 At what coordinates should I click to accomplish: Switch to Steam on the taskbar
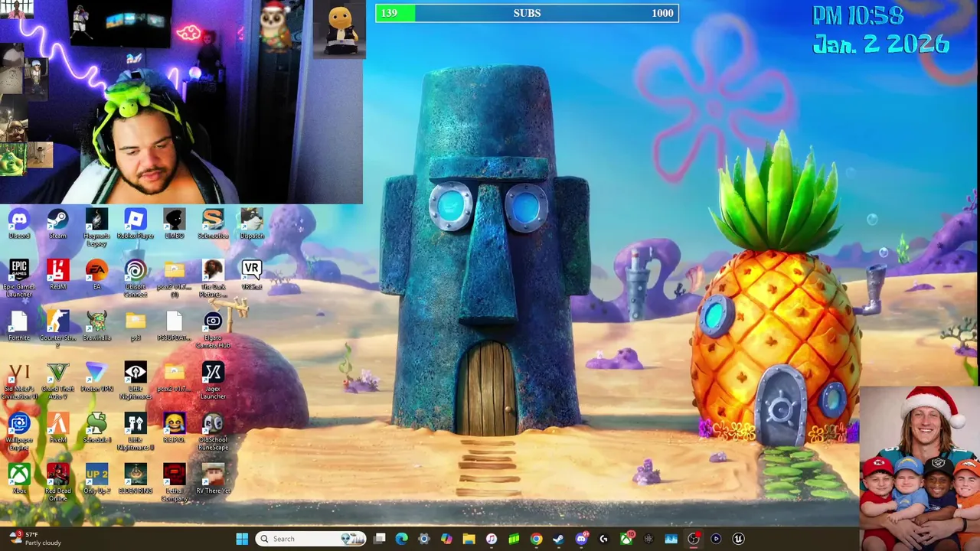click(x=558, y=539)
